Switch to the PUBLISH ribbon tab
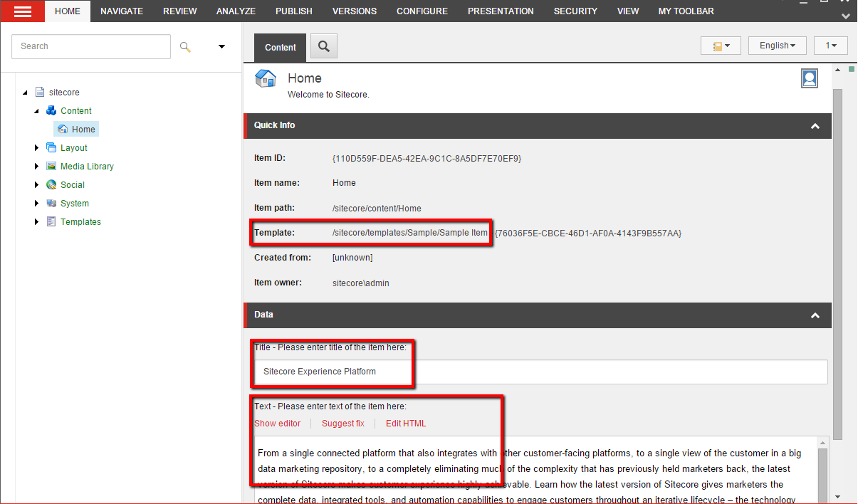Viewport: 858px width, 504px height. click(x=293, y=11)
